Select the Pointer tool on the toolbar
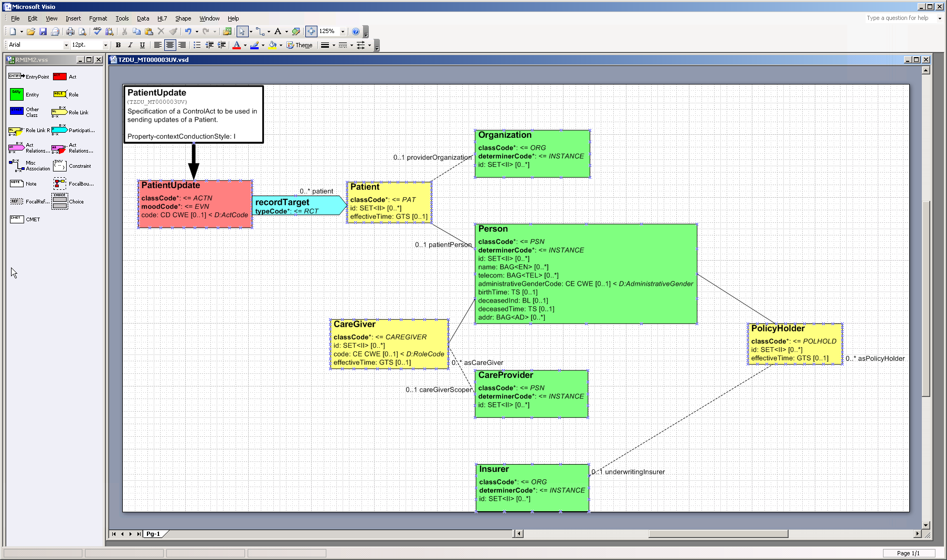Image resolution: width=947 pixels, height=560 pixels. point(242,31)
